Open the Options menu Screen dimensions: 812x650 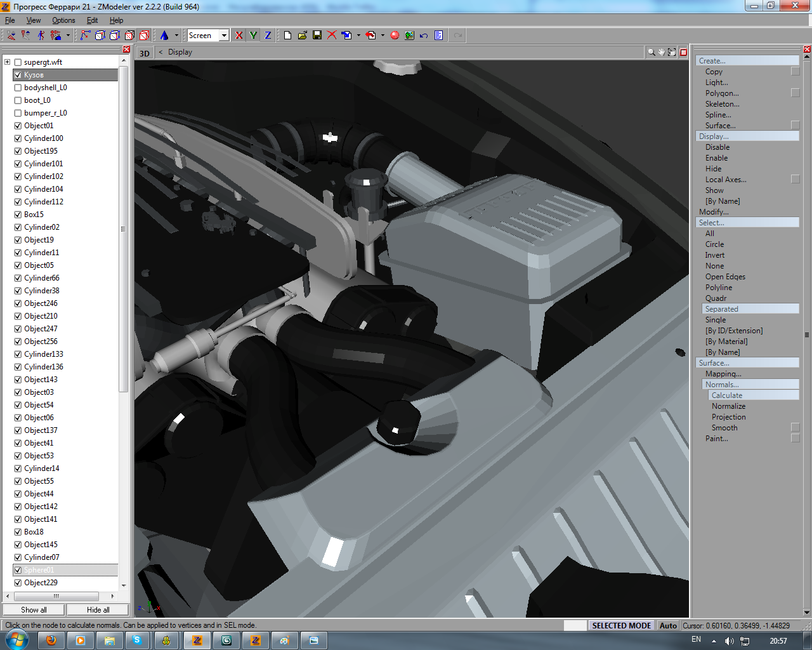pos(63,20)
